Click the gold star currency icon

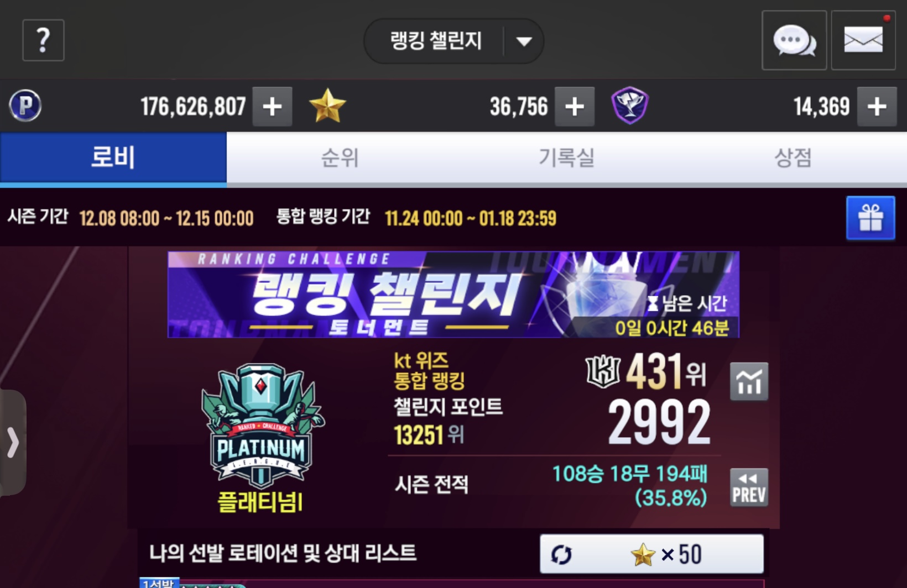(327, 106)
